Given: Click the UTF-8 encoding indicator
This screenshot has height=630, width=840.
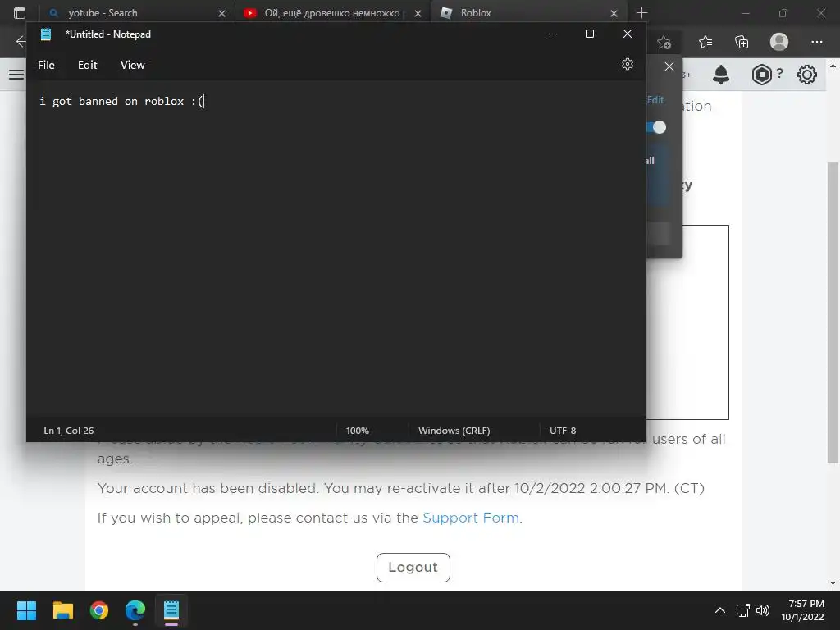Looking at the screenshot, I should point(563,431).
